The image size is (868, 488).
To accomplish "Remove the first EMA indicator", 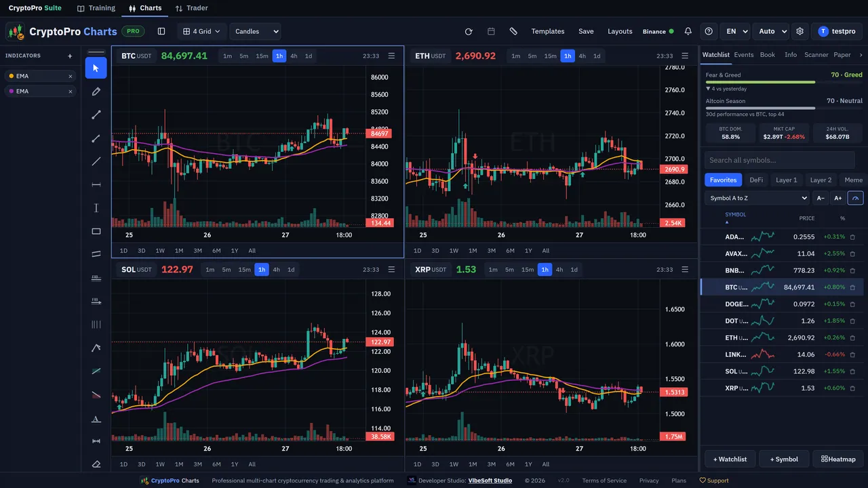I will click(70, 77).
